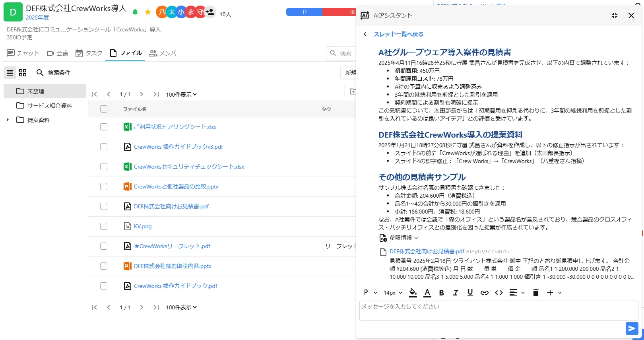Screen dimensions: 644x340
Task: Check KV.png checkbox
Action: click(104, 226)
